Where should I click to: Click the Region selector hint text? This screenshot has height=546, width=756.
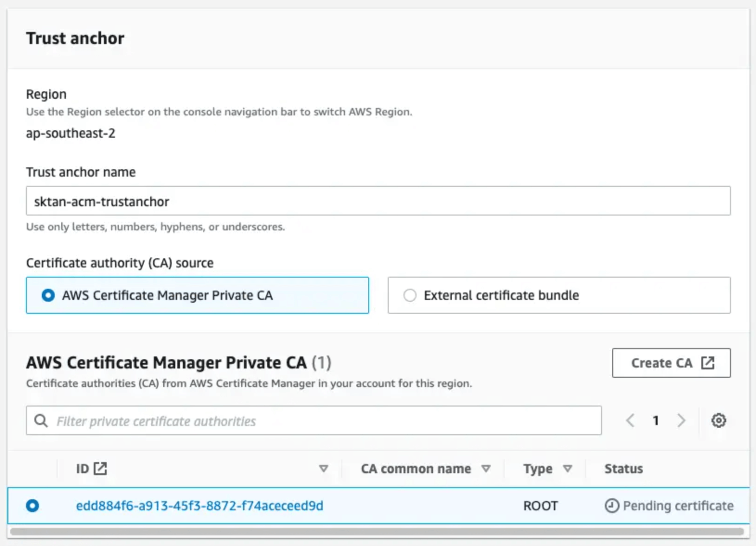point(219,112)
